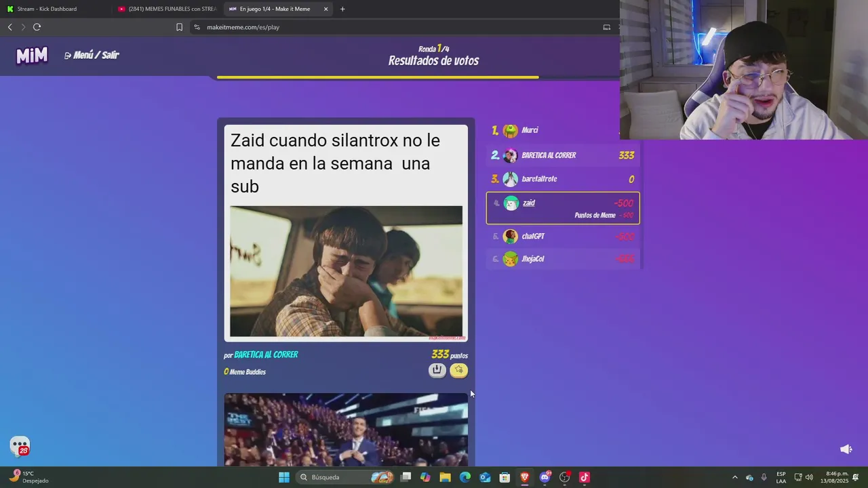868x488 pixels.
Task: Select BARETICA AL CORRER in the ranking
Action: [563, 155]
